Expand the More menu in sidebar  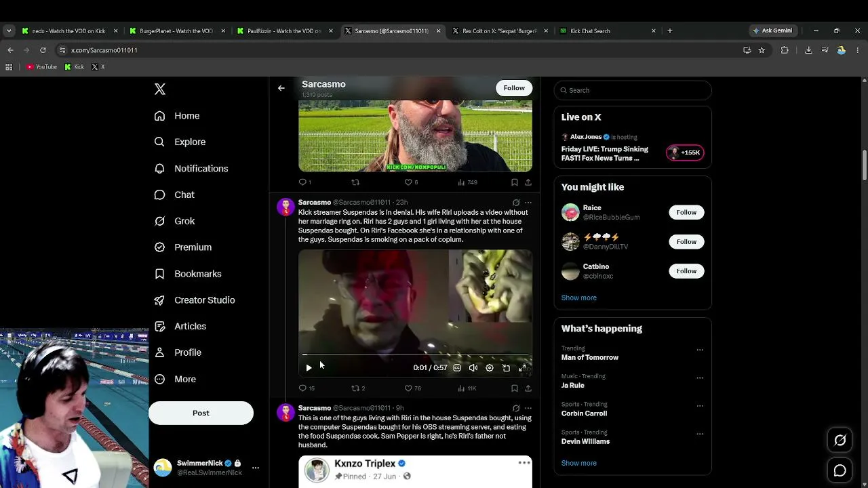(175, 379)
